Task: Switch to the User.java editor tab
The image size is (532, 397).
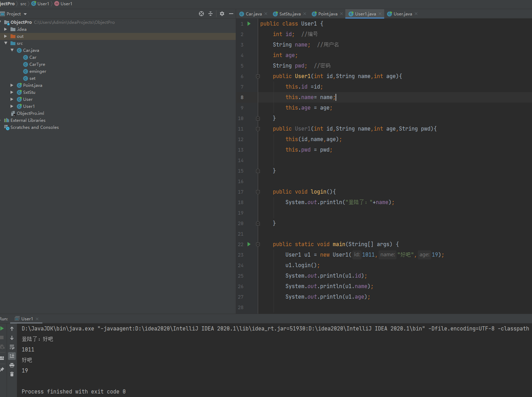Action: (x=402, y=14)
